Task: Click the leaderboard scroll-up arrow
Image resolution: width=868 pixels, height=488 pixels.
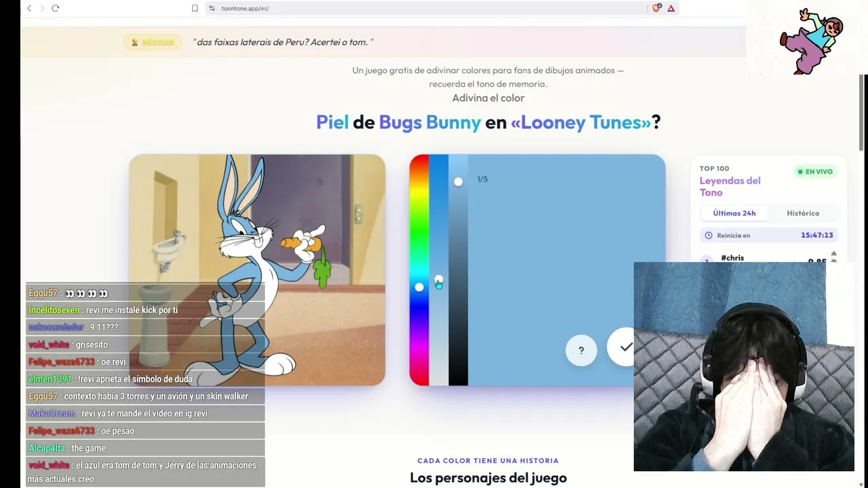Action: click(x=833, y=253)
